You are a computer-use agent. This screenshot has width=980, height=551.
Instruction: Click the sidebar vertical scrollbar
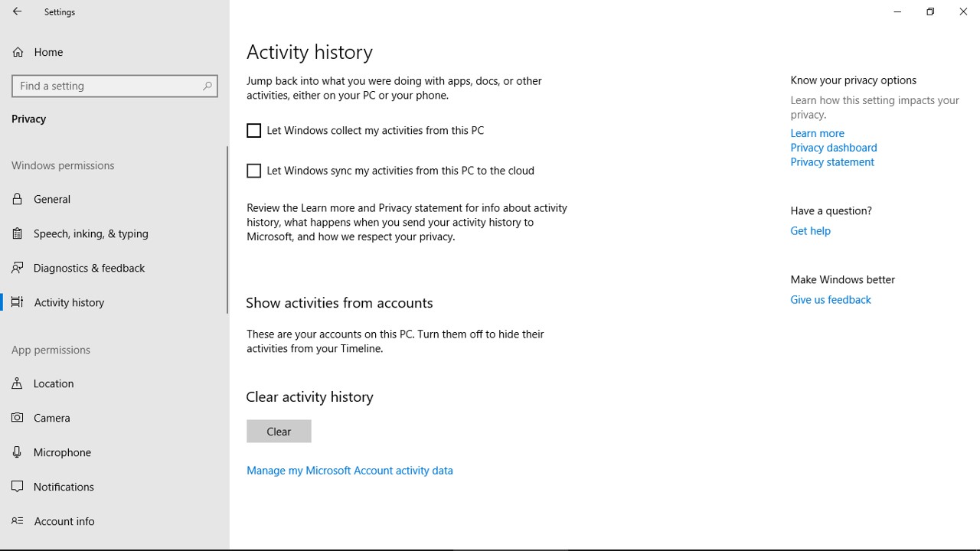(227, 230)
